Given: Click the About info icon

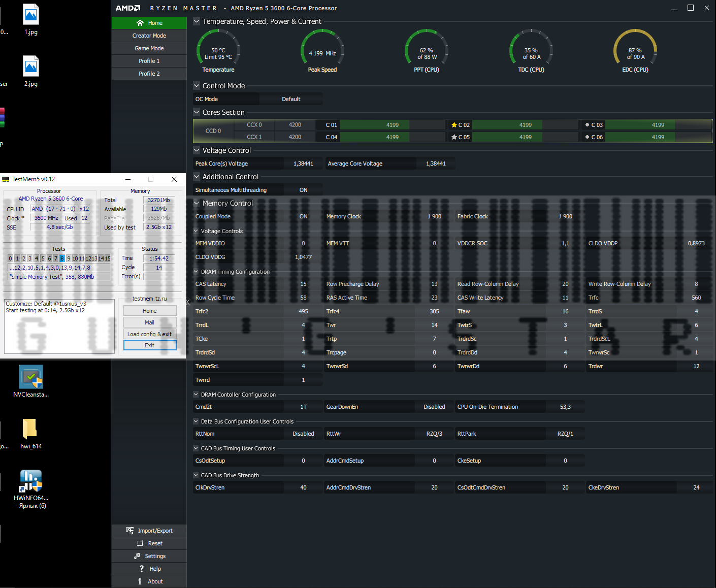Looking at the screenshot, I should [x=140, y=581].
